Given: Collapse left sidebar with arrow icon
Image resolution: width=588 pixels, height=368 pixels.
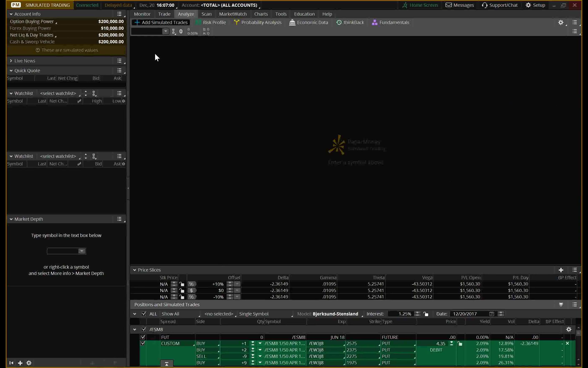Looking at the screenshot, I should click(x=11, y=363).
